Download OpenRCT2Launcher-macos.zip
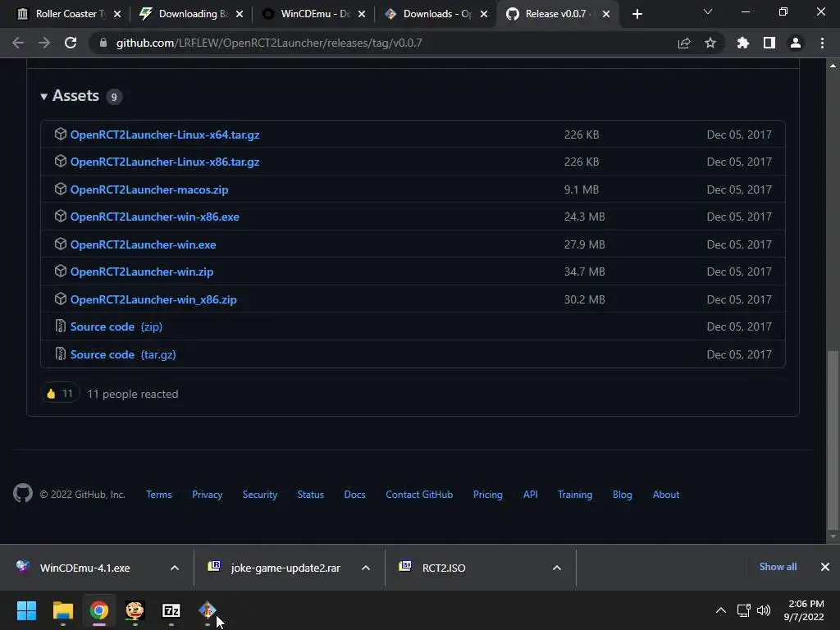Viewport: 840px width, 630px height. (x=149, y=189)
